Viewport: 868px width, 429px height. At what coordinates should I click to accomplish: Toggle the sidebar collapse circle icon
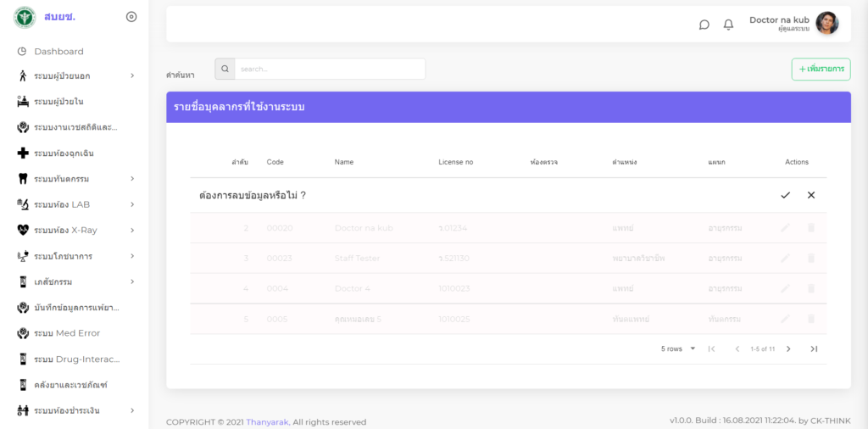(x=131, y=16)
